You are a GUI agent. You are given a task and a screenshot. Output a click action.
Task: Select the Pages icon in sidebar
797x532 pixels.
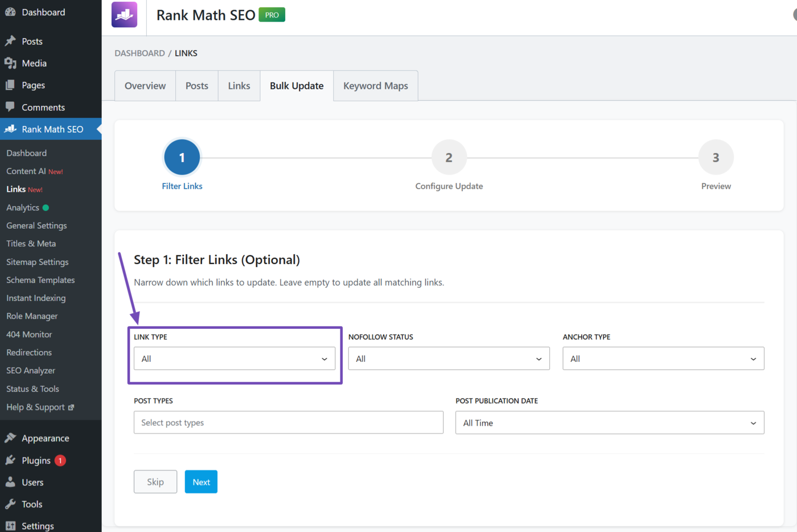[11, 85]
